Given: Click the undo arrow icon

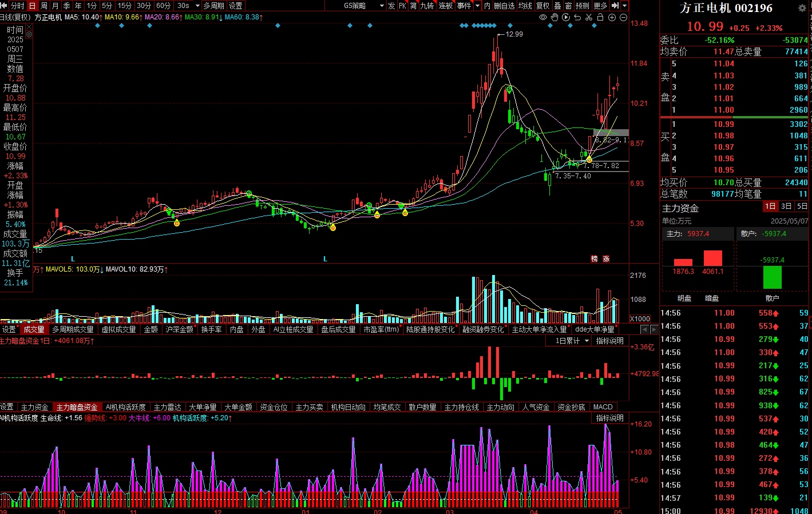Looking at the screenshot, I should (577, 17).
